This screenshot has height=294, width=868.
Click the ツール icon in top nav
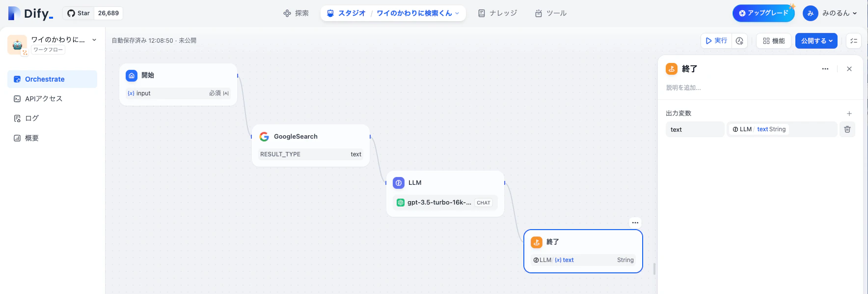539,13
